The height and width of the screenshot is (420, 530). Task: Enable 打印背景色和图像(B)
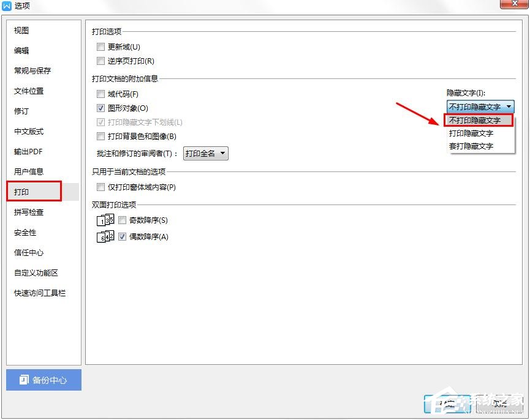(x=100, y=136)
